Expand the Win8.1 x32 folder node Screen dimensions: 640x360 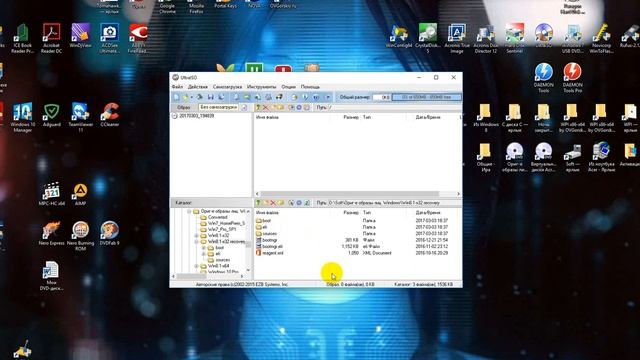196,236
